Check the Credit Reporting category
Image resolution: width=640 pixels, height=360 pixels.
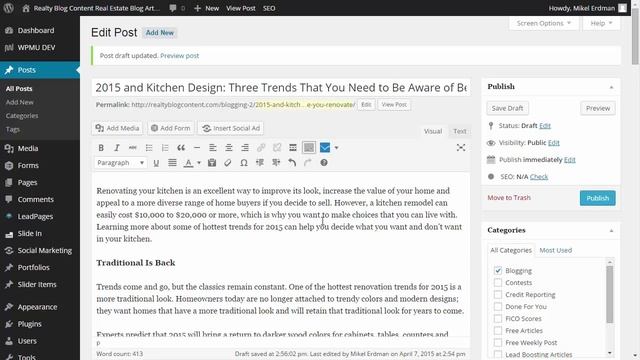pos(498,294)
